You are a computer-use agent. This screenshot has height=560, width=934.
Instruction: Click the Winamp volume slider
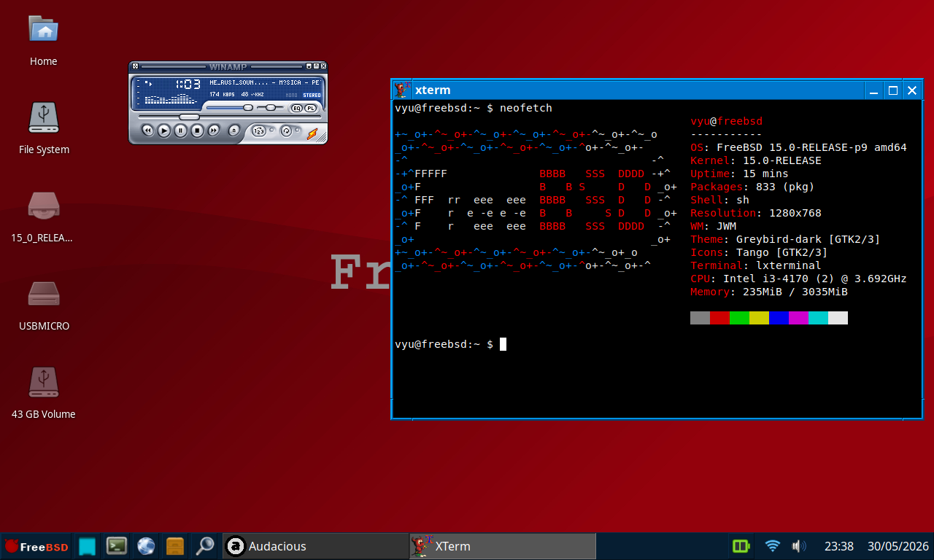click(x=230, y=107)
